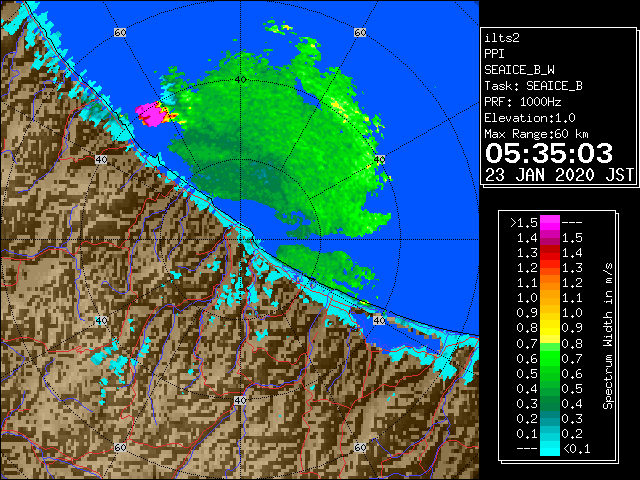Click the orange 1.1–1.2 legend color band
The width and height of the screenshot is (640, 480).
tap(550, 283)
